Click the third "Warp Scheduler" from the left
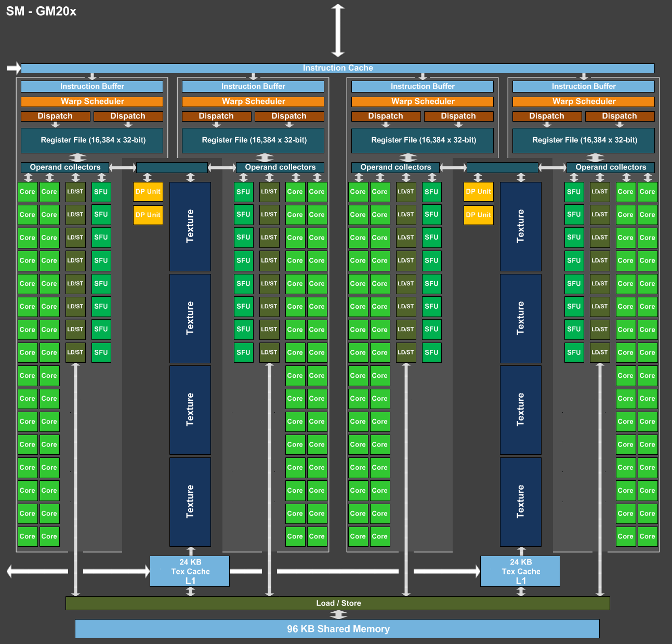672x644 pixels. pyautogui.click(x=423, y=102)
